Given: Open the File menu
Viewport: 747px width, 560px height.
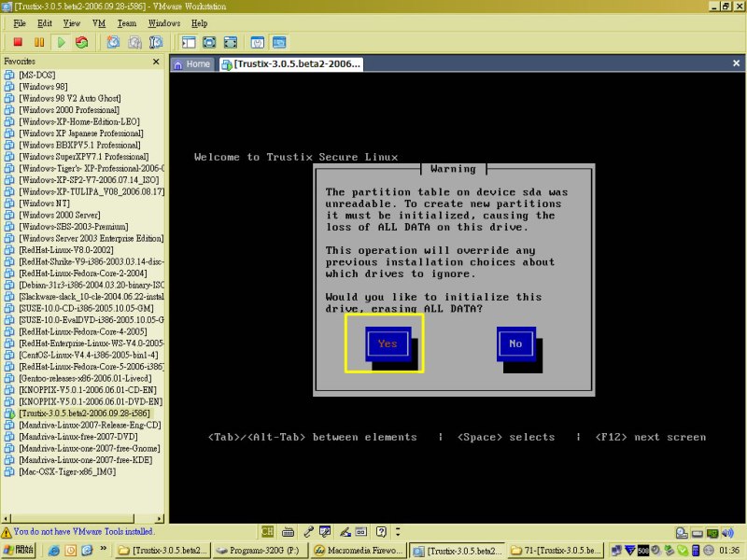Looking at the screenshot, I should point(20,23).
